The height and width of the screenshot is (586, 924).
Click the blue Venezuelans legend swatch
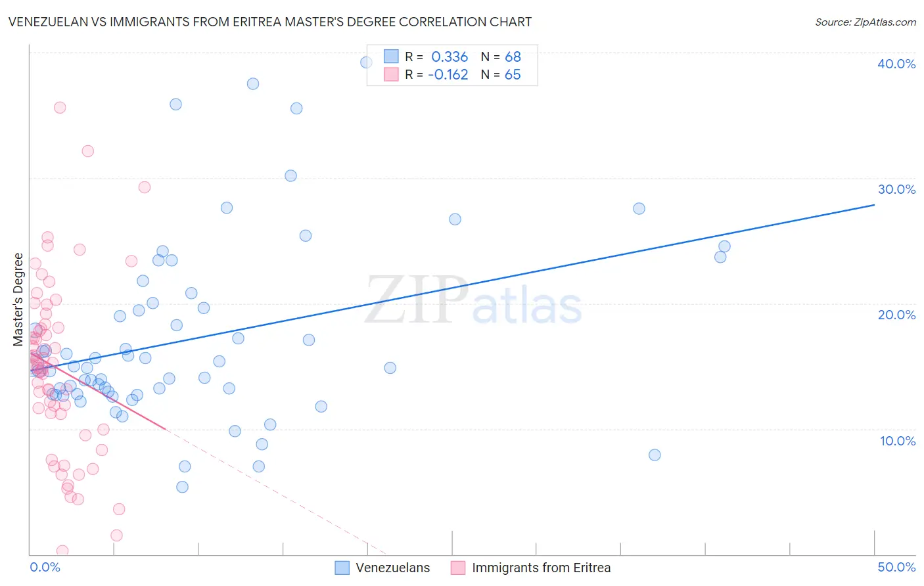pos(342,568)
